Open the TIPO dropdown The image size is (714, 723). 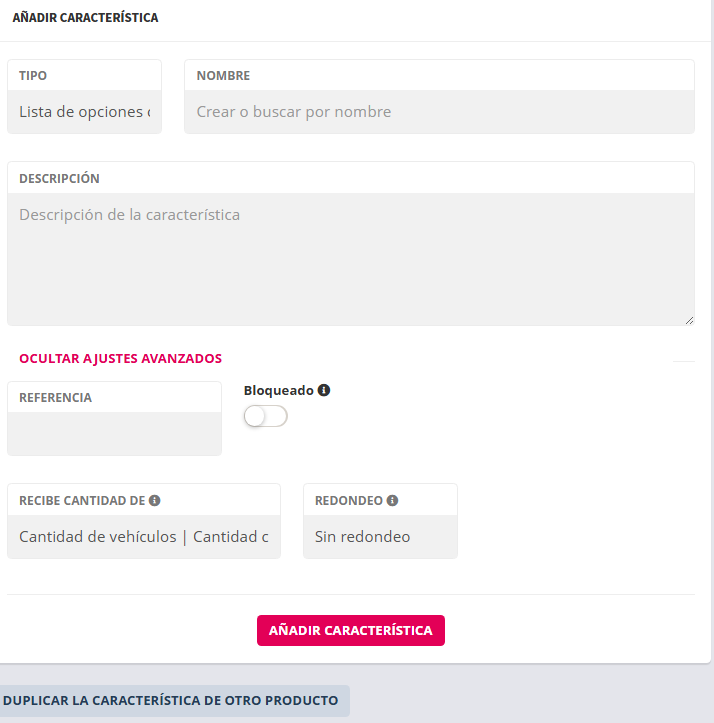[x=84, y=112]
